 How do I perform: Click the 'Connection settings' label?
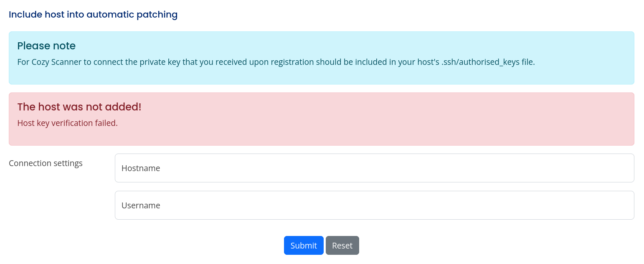pos(46,163)
